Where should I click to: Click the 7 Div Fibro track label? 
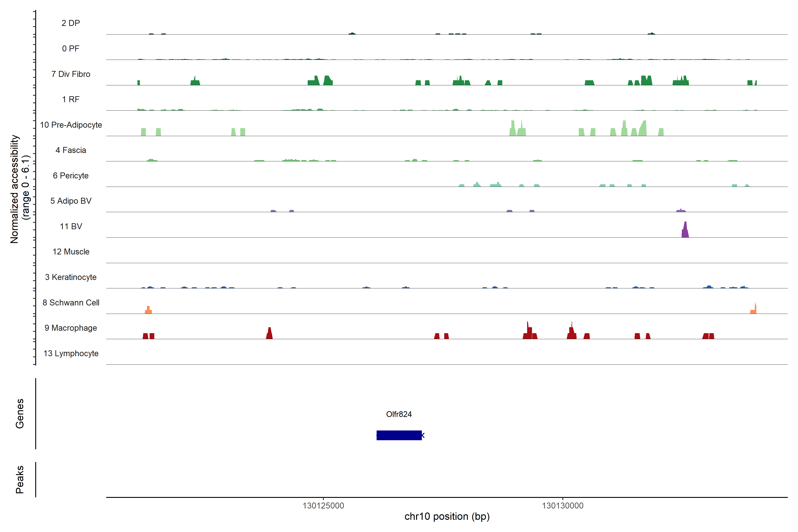[70, 74]
